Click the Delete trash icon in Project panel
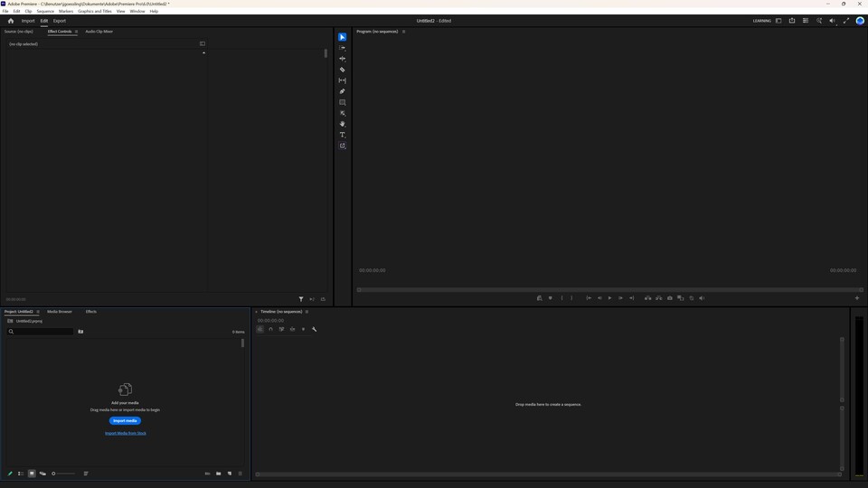Image resolution: width=868 pixels, height=488 pixels. pos(241,474)
